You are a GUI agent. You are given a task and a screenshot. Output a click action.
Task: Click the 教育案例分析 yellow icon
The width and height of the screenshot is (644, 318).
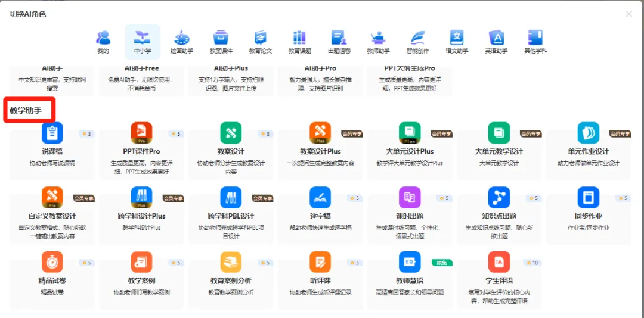point(231,262)
